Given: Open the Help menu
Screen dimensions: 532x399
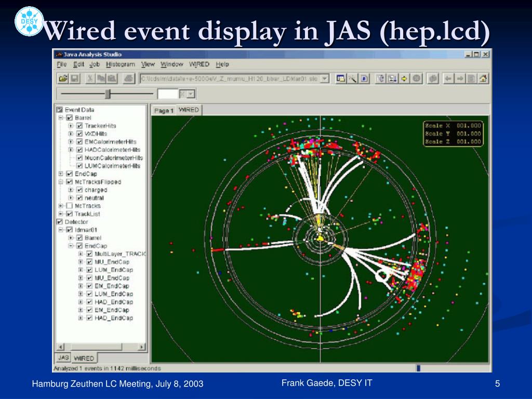Looking at the screenshot, I should [222, 64].
